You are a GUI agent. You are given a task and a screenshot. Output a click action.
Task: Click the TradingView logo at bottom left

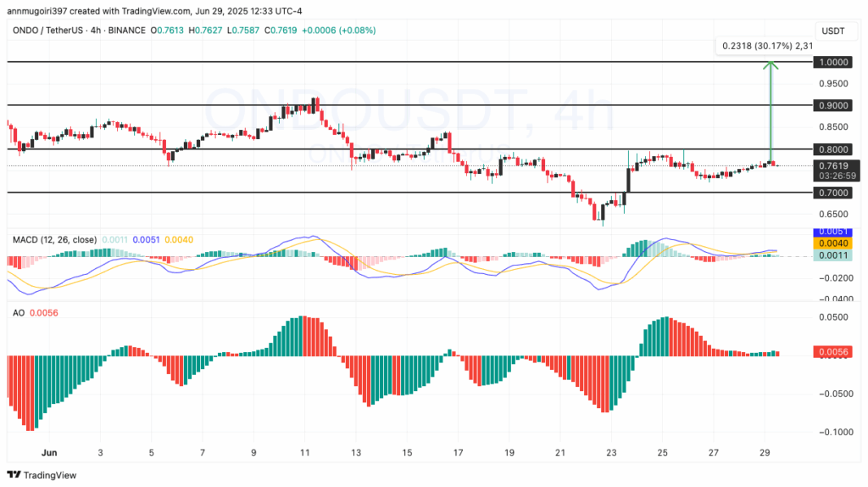[42, 475]
